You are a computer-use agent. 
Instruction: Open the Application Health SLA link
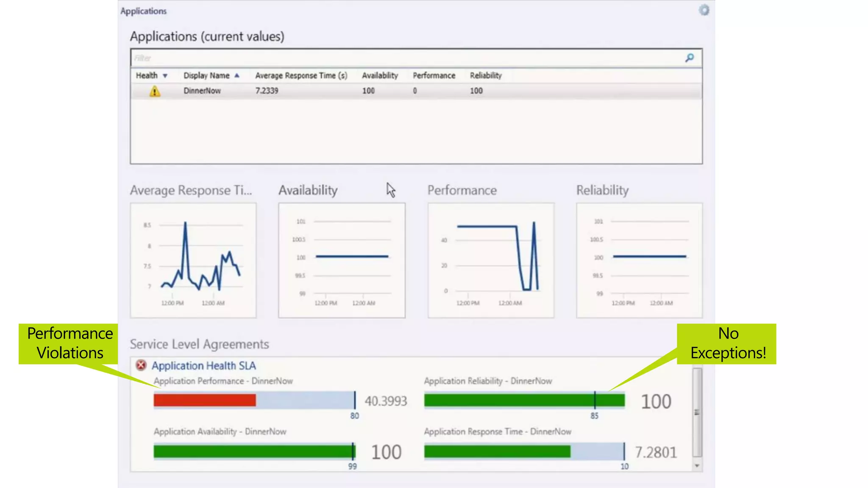click(x=203, y=366)
